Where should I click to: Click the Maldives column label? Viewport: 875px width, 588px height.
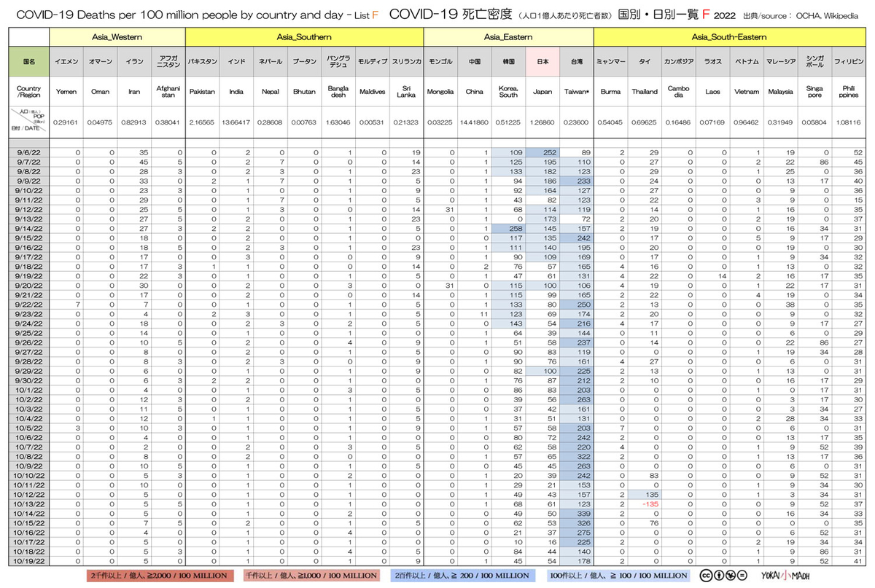(373, 93)
